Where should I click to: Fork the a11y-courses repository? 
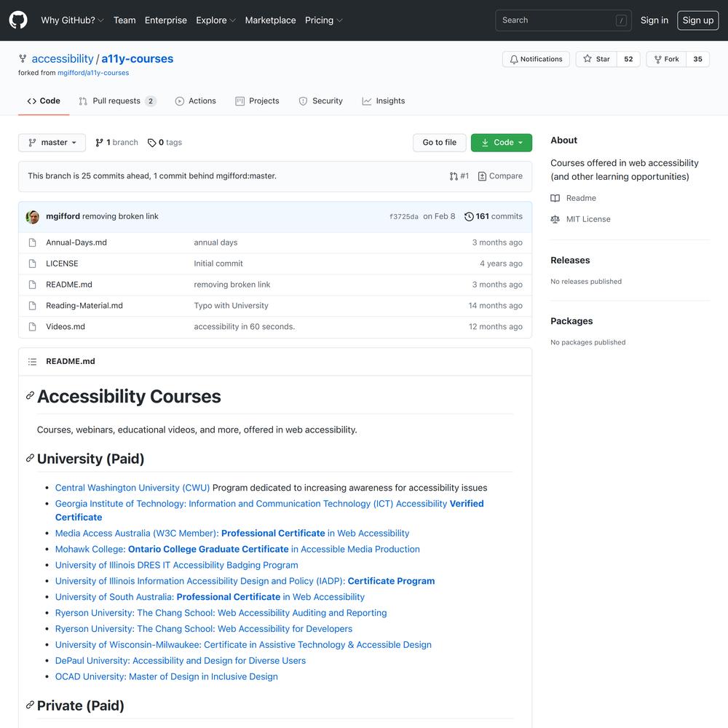(666, 59)
